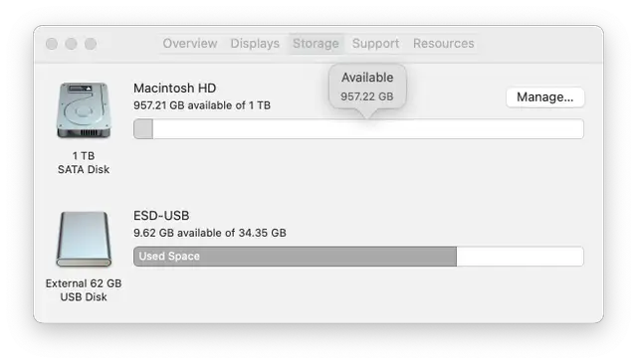Click the ESD-USB external drive icon

coord(84,239)
